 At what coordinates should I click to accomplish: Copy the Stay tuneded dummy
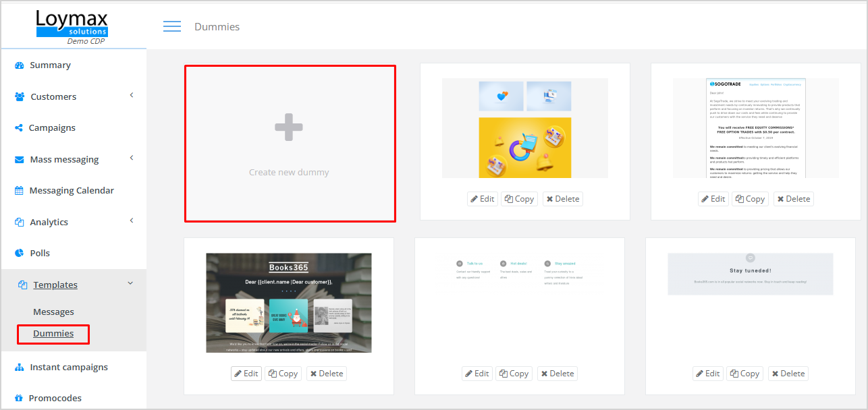[x=744, y=374]
